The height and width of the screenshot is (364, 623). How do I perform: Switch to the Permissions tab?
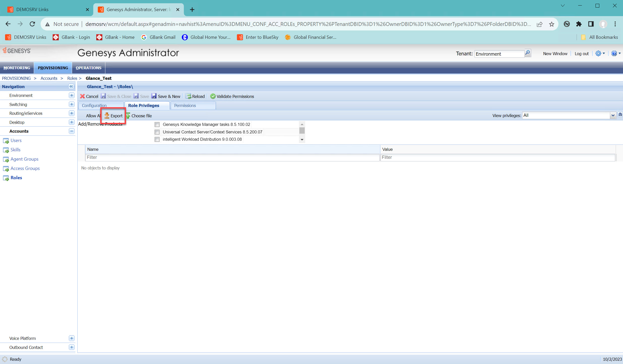point(193,105)
